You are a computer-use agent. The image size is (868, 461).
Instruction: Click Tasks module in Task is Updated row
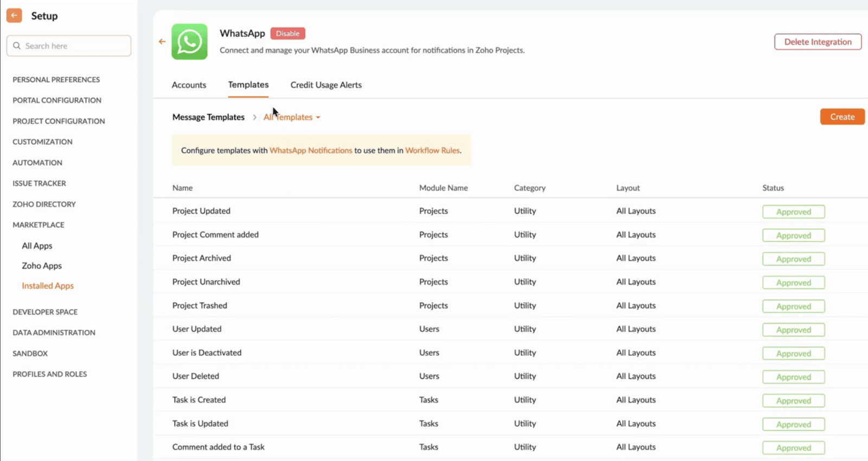(429, 424)
